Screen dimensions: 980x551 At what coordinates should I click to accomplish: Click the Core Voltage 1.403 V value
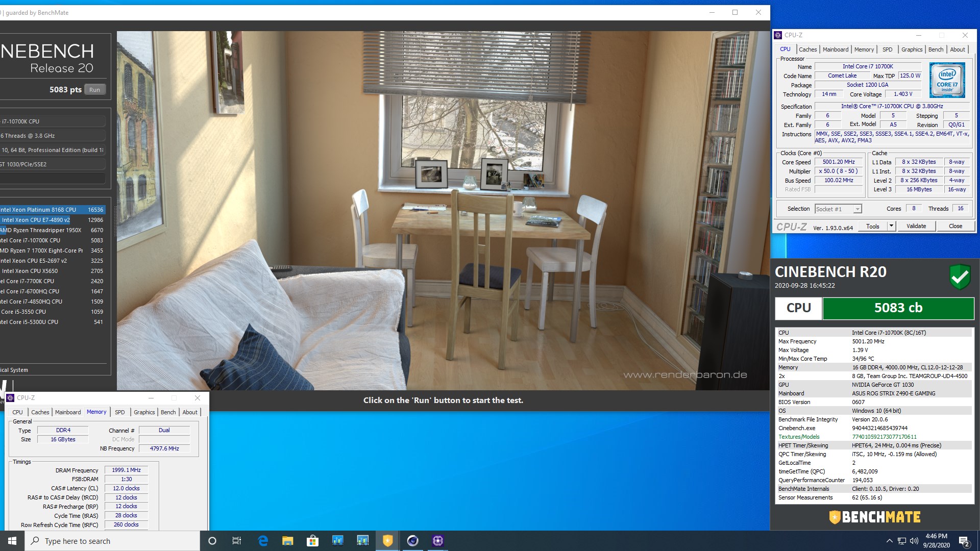903,94
